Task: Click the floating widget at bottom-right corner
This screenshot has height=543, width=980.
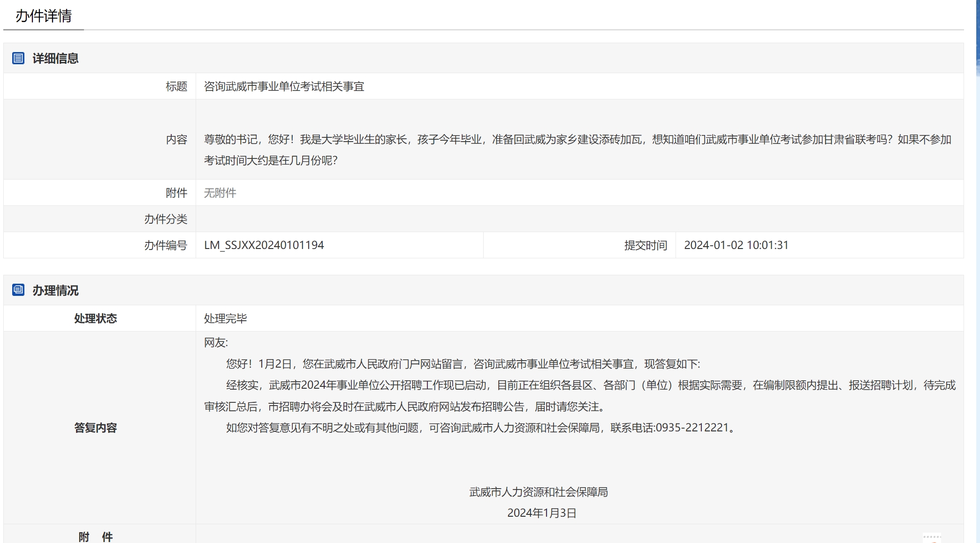Action: coord(932,538)
